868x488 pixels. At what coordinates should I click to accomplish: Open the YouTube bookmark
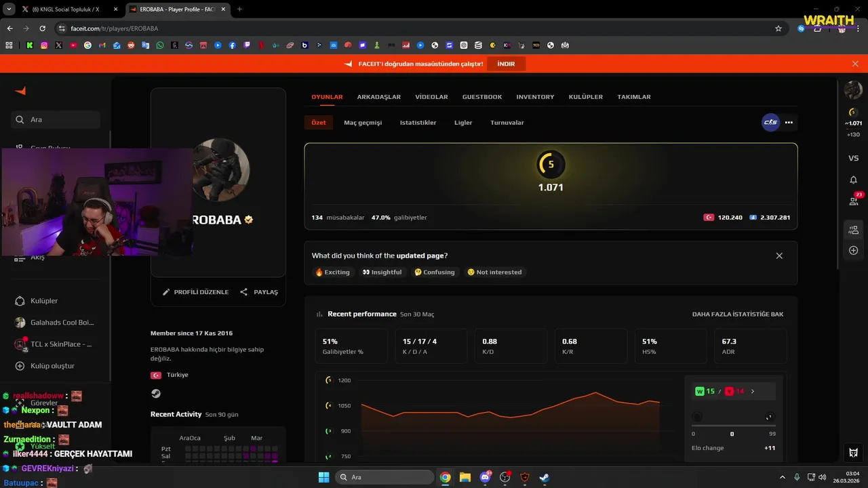pos(73,45)
